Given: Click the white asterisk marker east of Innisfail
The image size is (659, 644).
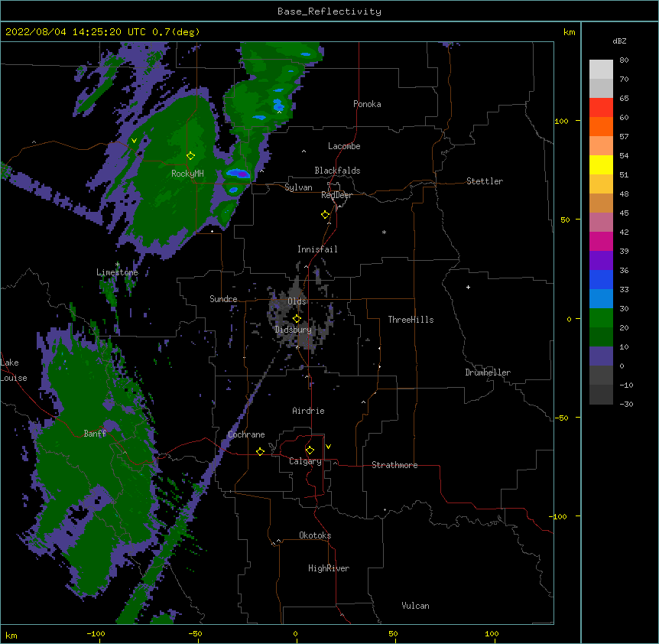Looking at the screenshot, I should point(384,232).
